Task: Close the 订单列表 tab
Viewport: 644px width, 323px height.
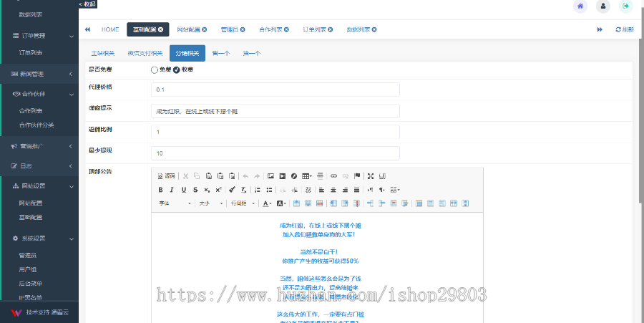Action: point(330,29)
